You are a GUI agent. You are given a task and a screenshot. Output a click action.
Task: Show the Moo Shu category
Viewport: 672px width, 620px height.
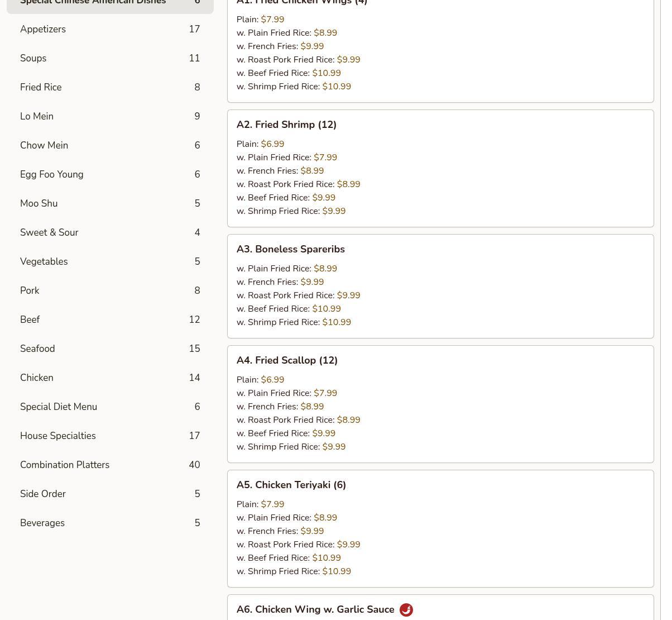(110, 203)
